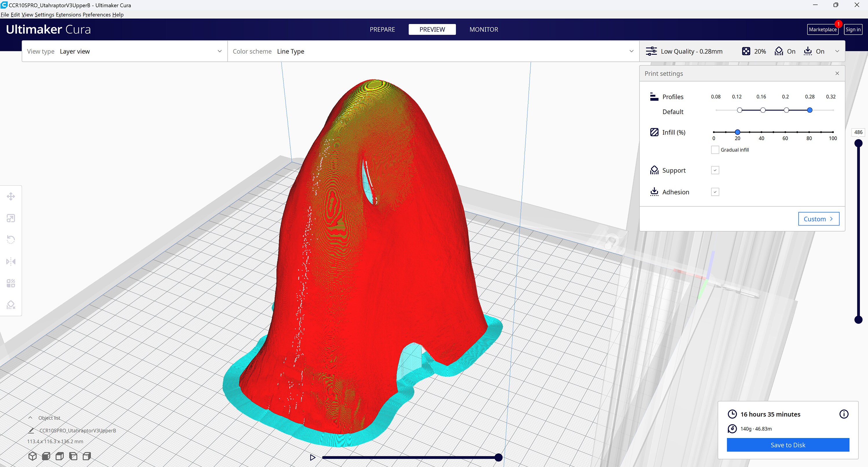The width and height of the screenshot is (868, 467).
Task: Open Custom print settings
Action: pos(819,219)
